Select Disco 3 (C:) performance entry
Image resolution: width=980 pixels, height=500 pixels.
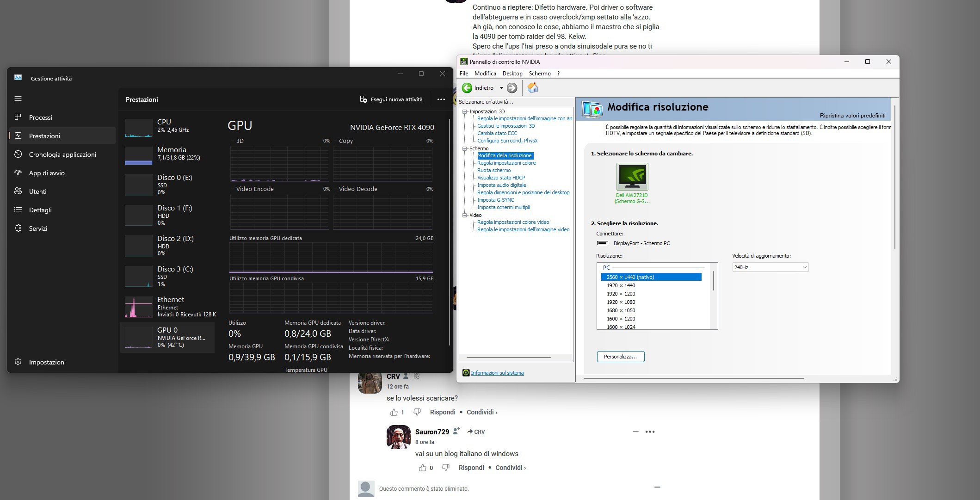(167, 276)
